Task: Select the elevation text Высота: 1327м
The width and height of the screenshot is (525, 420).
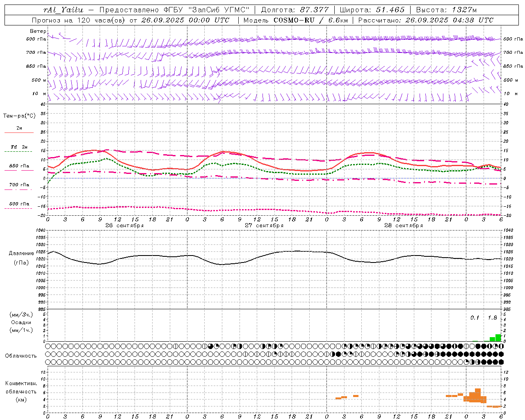Action: 446,10
